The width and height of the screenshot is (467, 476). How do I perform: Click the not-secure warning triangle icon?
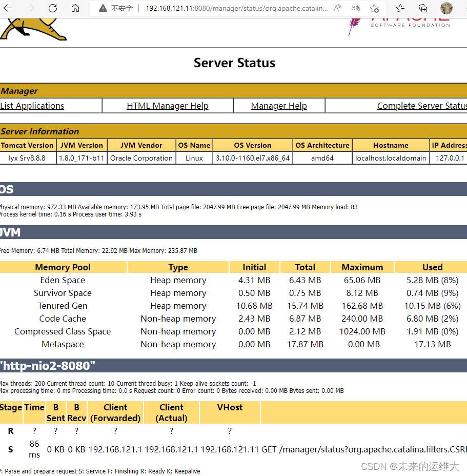tap(103, 8)
